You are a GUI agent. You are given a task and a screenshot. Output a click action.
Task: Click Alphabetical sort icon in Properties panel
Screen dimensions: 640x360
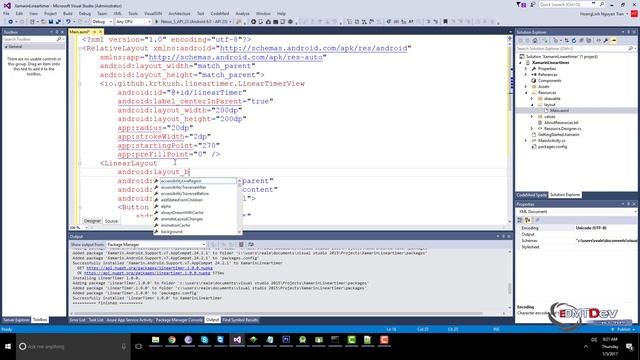[x=527, y=220]
